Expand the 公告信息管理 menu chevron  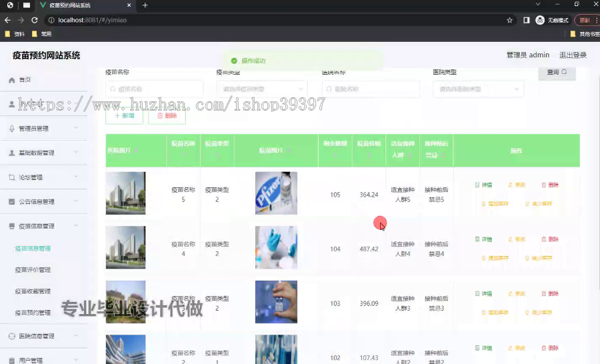[76, 201]
